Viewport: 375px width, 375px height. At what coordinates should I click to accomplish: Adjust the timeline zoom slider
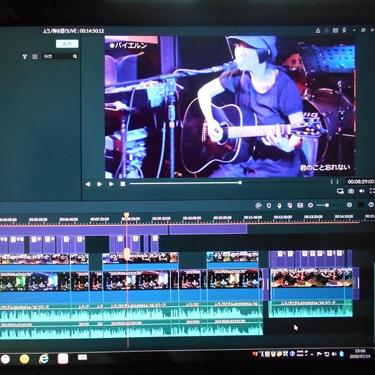(329, 205)
